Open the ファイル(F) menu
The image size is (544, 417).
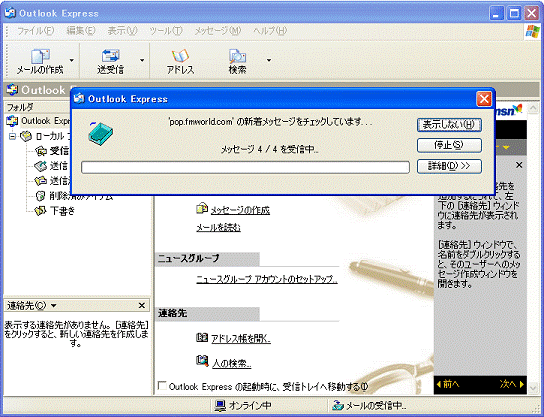point(36,31)
